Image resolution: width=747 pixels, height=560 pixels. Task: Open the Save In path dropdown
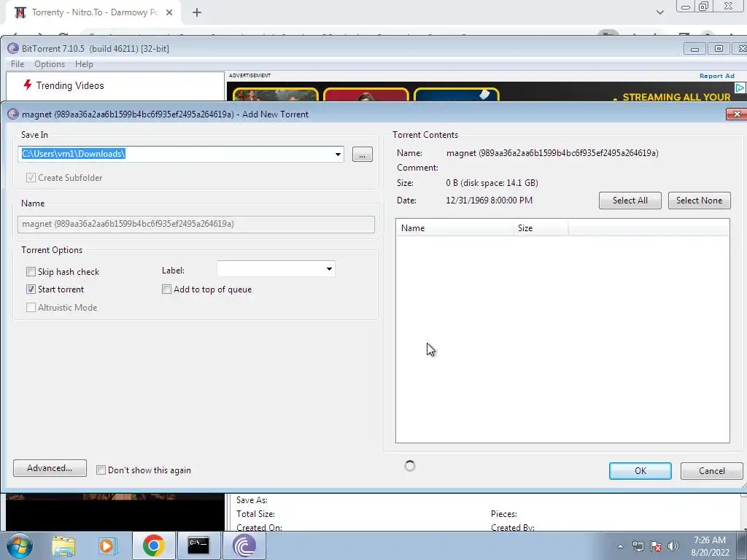click(338, 155)
